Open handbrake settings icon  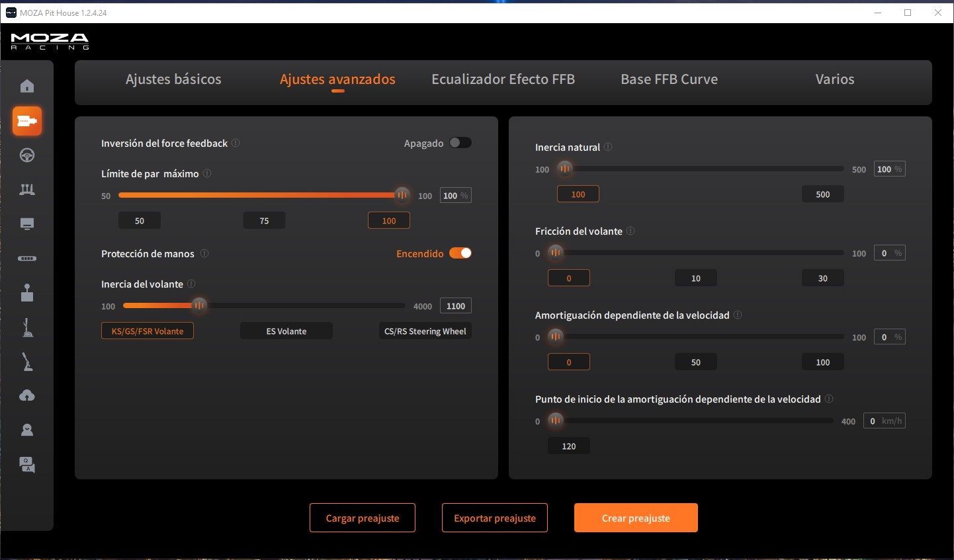pyautogui.click(x=27, y=362)
